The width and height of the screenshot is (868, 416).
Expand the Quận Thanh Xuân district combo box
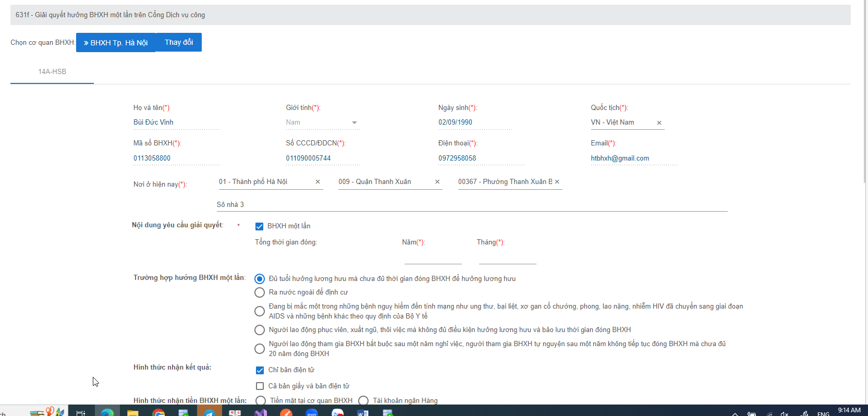[383, 182]
